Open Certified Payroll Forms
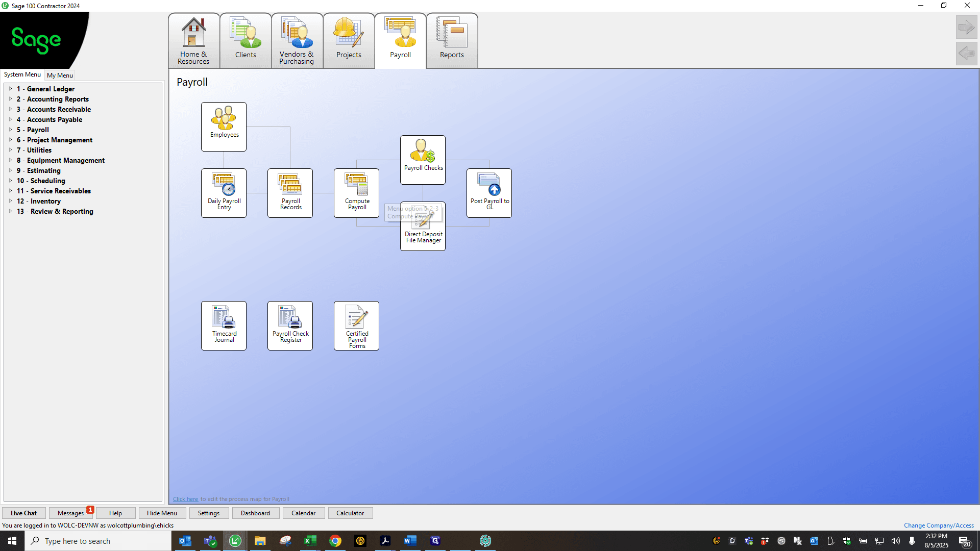 tap(356, 325)
